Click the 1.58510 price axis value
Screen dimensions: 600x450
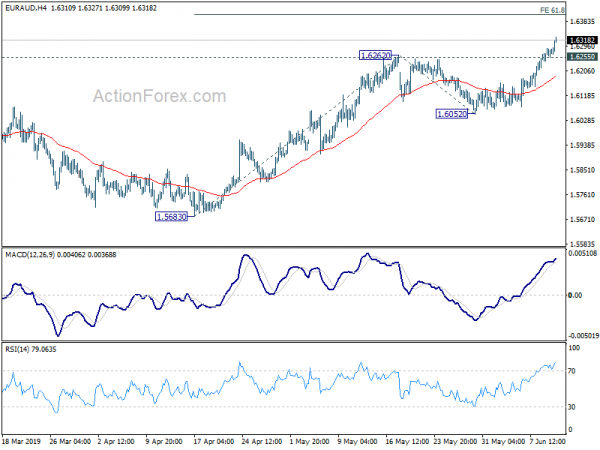click(x=582, y=170)
